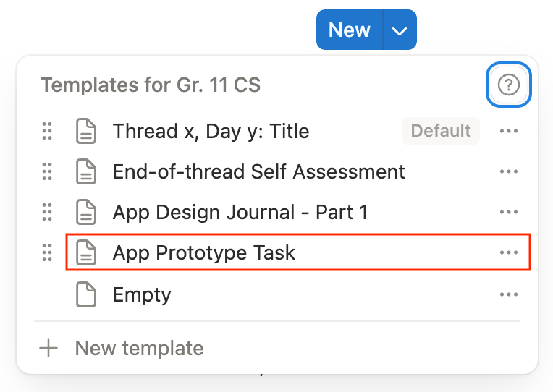Viewport: 553px width, 392px height.
Task: Click the blue New button
Action: 349,30
